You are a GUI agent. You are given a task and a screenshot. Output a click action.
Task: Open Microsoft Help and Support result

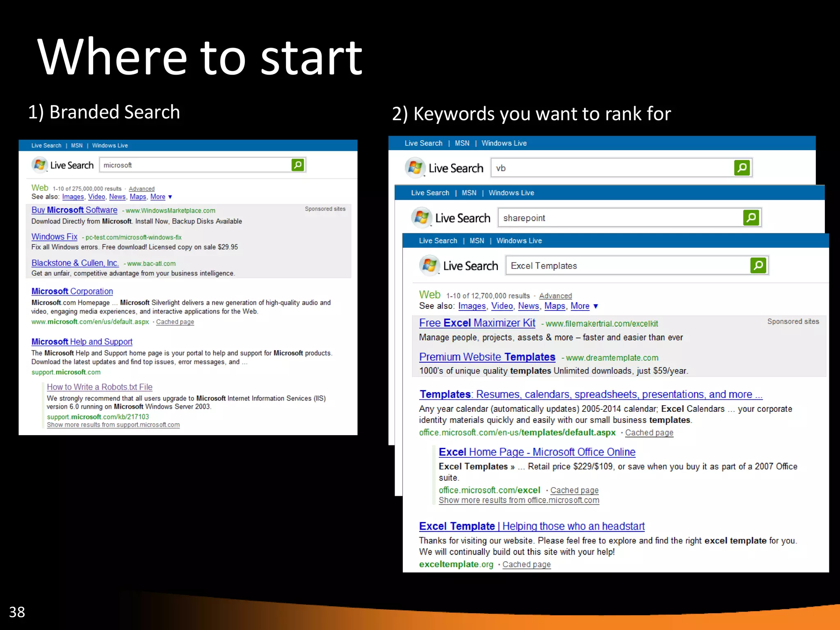tap(82, 342)
